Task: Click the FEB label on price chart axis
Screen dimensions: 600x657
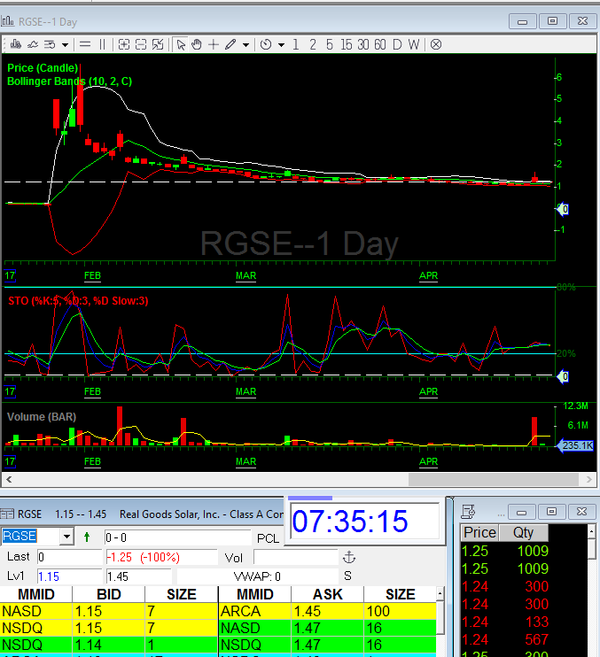Action: (x=93, y=276)
